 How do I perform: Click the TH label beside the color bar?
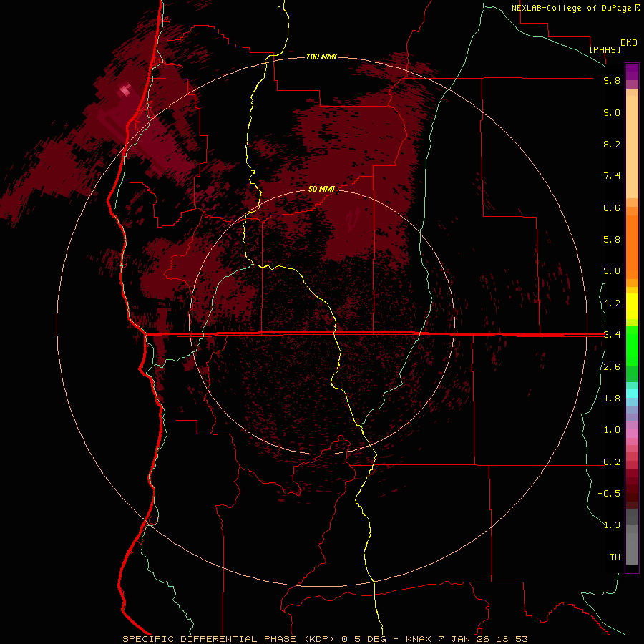[x=615, y=557]
